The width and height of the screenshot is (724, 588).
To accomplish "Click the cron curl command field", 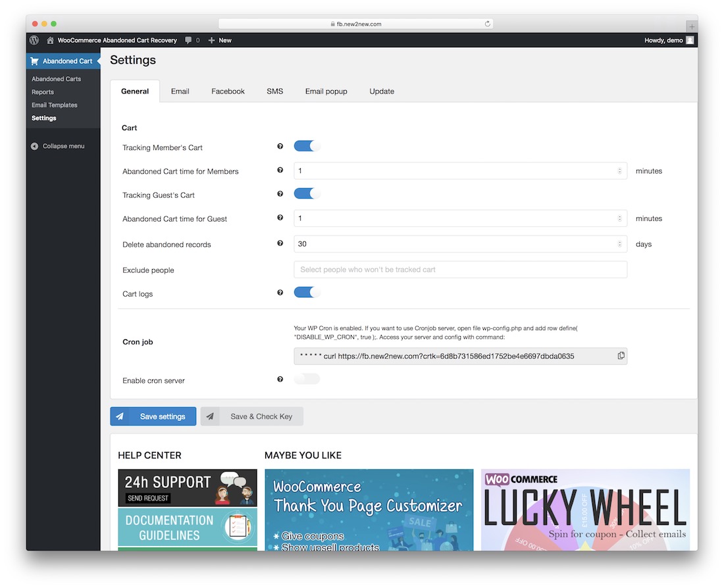I will coord(460,356).
